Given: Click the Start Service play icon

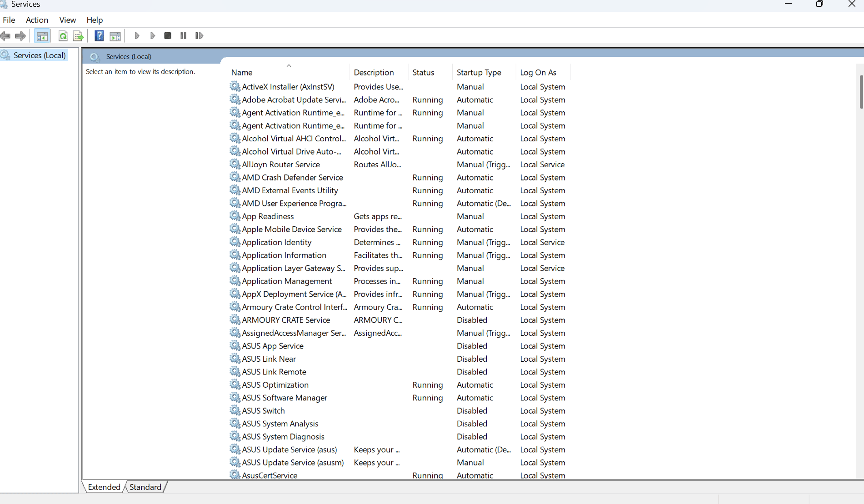Looking at the screenshot, I should point(137,36).
